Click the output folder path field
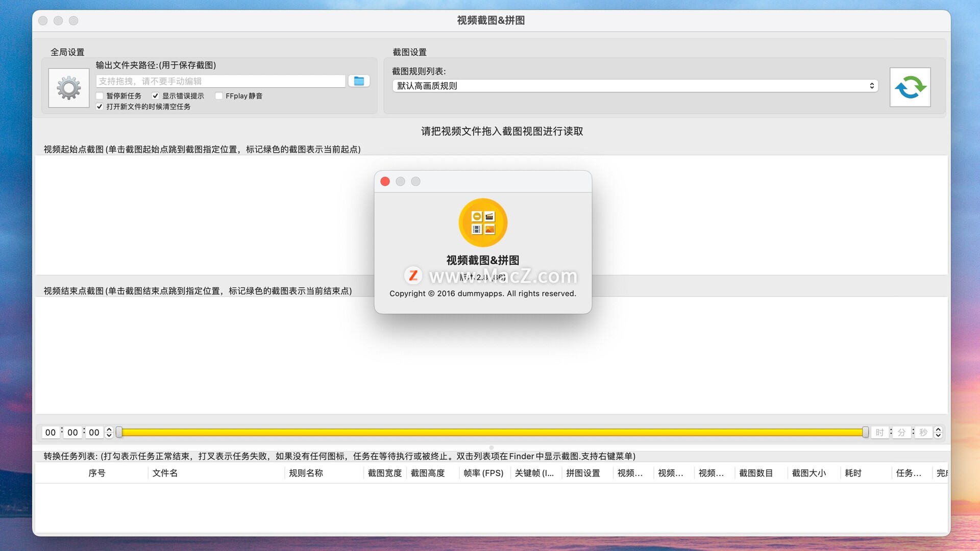The width and height of the screenshot is (980, 551). tap(220, 81)
